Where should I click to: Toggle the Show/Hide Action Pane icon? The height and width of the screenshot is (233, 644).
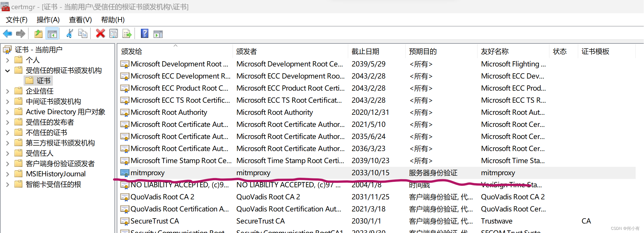[x=158, y=34]
